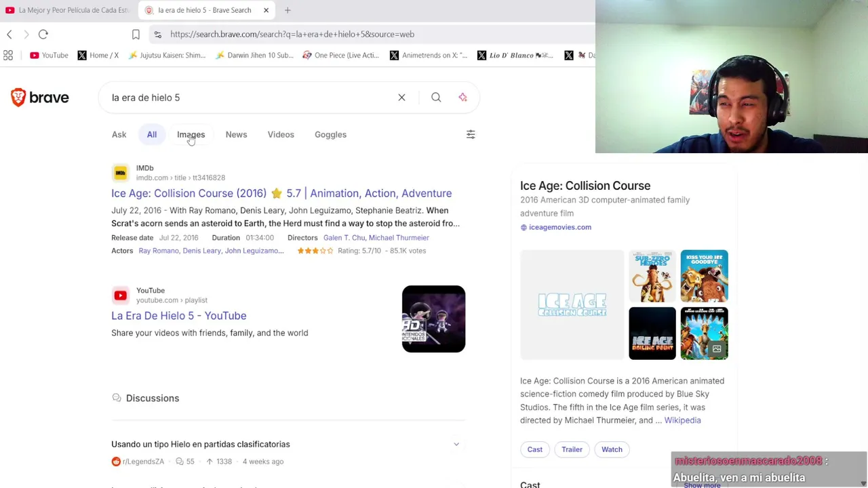
Task: Open the Sub-Zero Heroes poster thumbnail
Action: (652, 276)
